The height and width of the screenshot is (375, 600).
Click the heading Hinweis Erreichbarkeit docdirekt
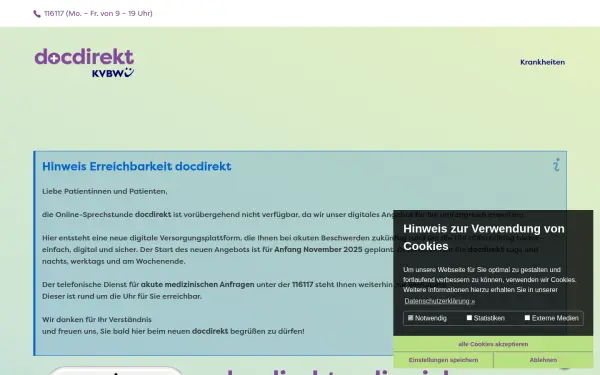137,166
